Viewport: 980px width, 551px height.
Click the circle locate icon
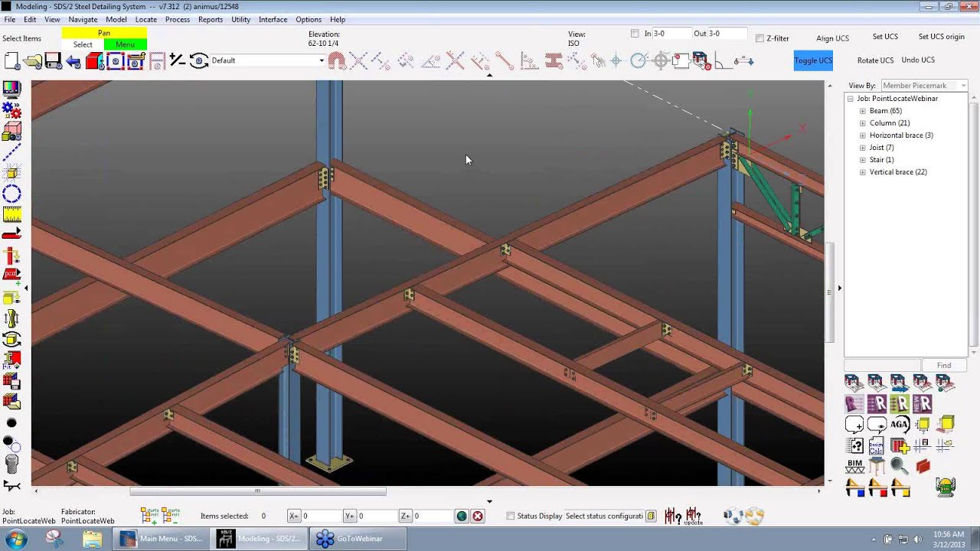point(639,61)
